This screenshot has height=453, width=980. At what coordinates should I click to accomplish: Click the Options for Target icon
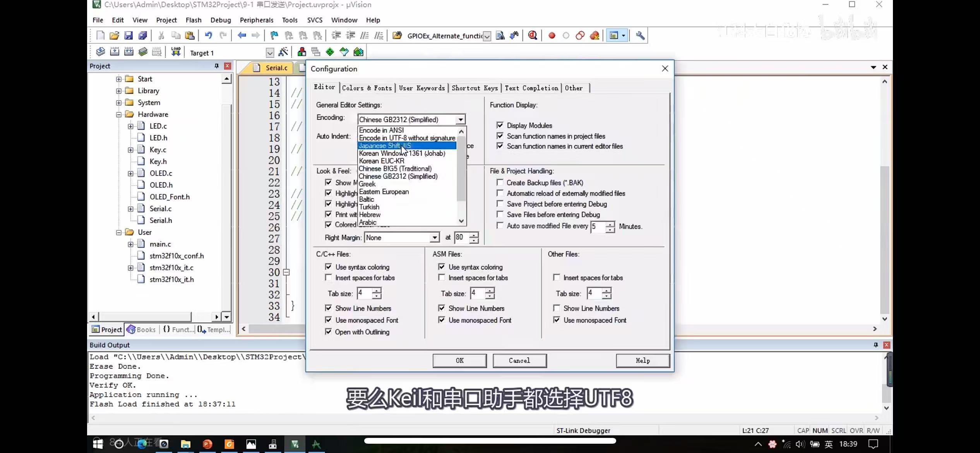[x=283, y=52]
